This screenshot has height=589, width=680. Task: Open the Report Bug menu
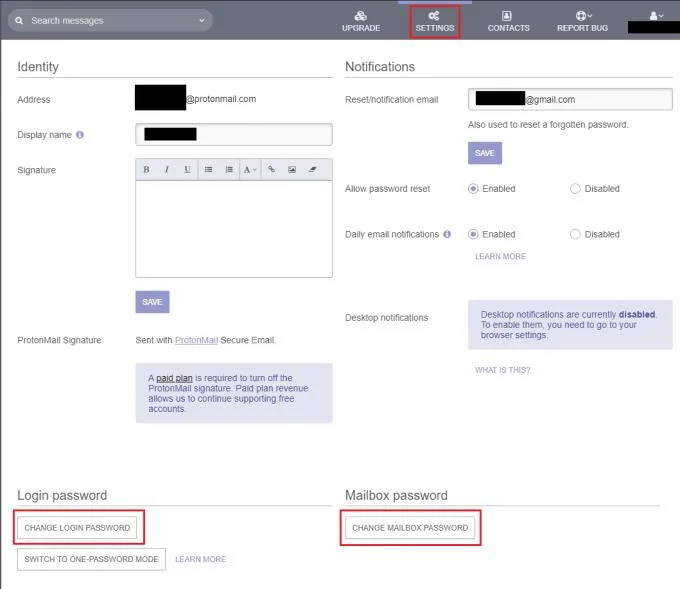point(582,22)
